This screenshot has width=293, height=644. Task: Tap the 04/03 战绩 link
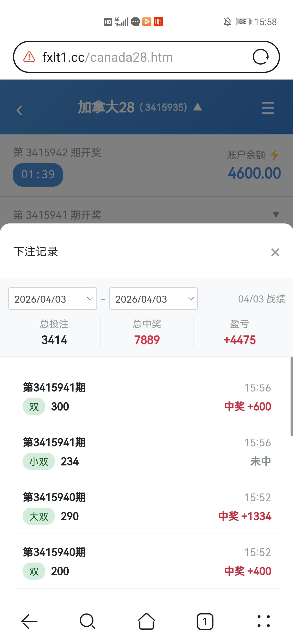(262, 299)
